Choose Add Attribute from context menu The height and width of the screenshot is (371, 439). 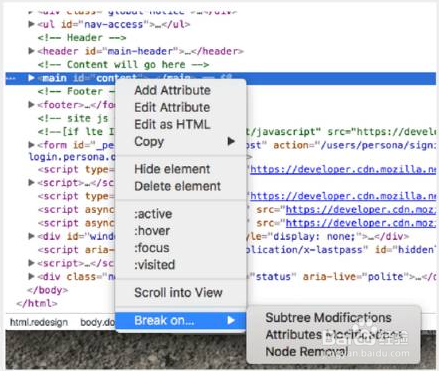point(172,90)
